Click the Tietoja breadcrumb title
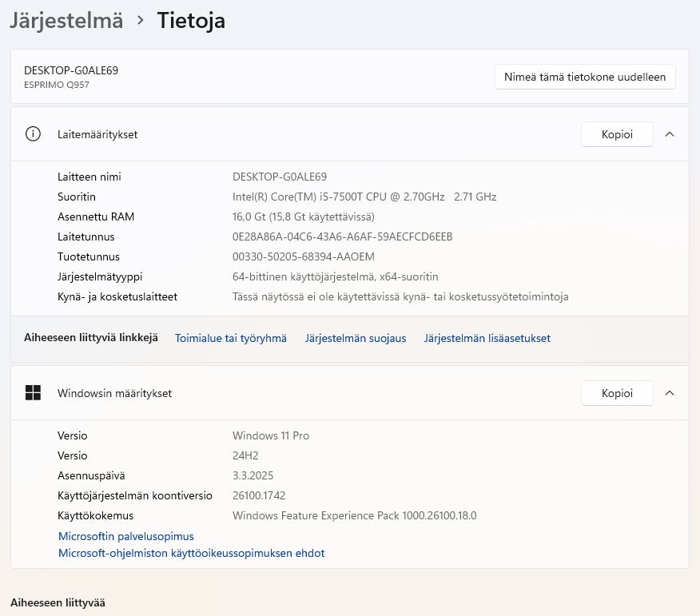Viewport: 700px width, 616px height. [x=191, y=21]
